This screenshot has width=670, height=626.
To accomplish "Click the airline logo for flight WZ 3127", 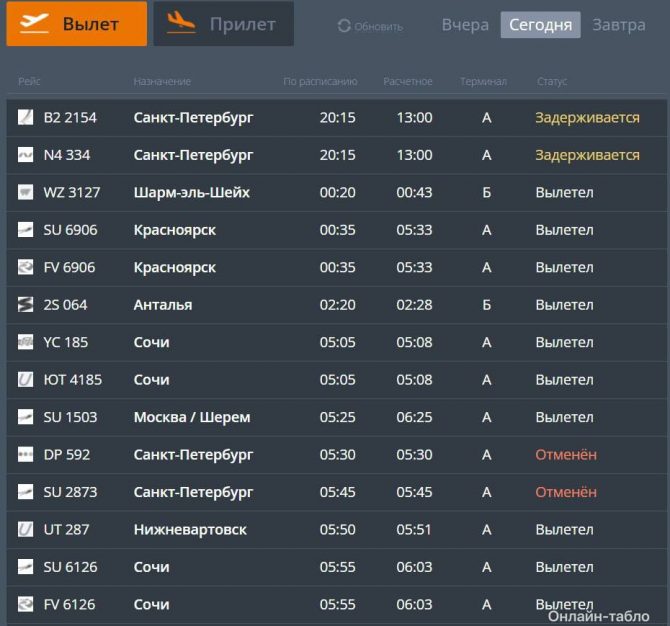I will [x=26, y=192].
